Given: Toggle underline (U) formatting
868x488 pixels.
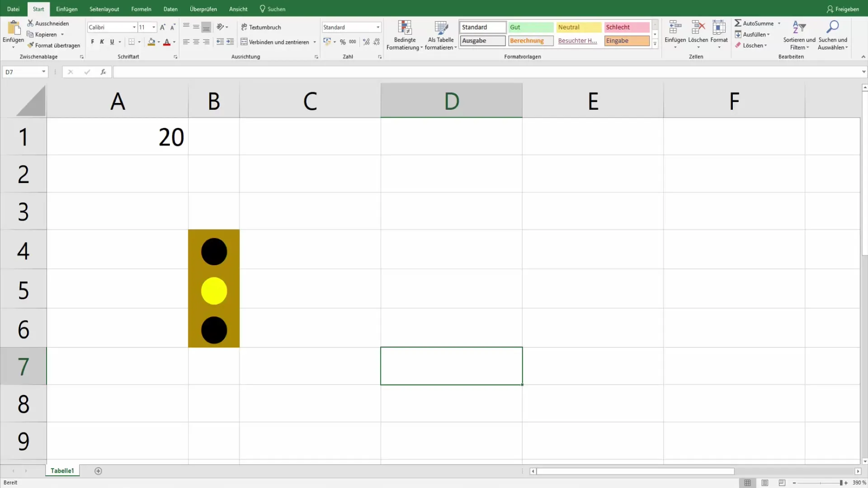Looking at the screenshot, I should 112,42.
